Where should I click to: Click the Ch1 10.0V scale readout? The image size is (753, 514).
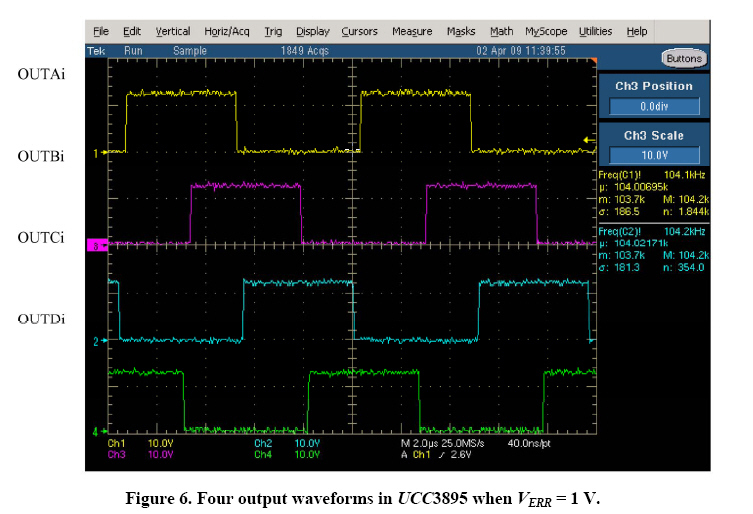click(x=140, y=443)
